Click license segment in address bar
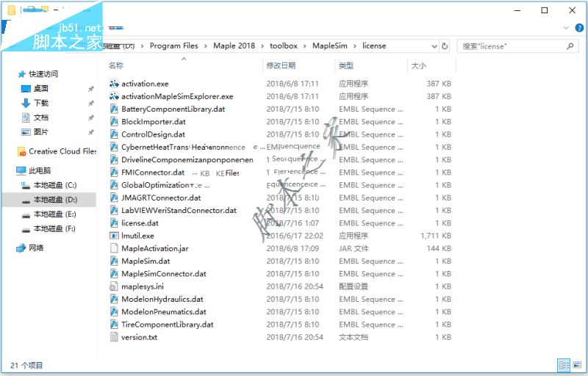The image size is (588, 376). click(x=374, y=46)
